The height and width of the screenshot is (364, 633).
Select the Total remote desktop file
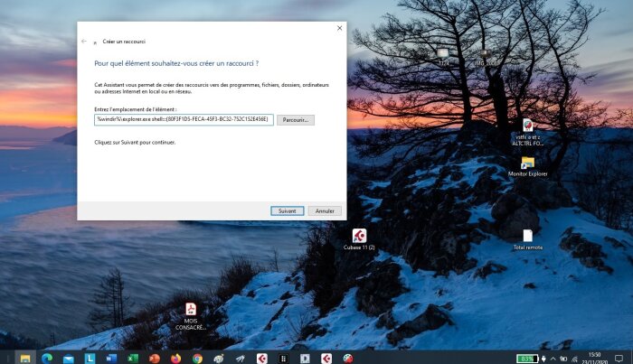[527, 240]
